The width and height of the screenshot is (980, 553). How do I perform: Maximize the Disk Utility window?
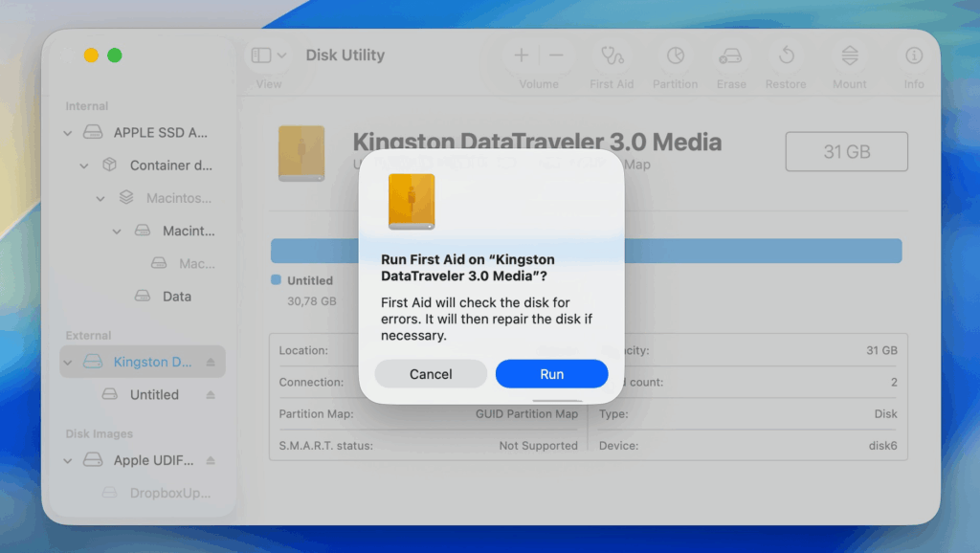pyautogui.click(x=115, y=55)
